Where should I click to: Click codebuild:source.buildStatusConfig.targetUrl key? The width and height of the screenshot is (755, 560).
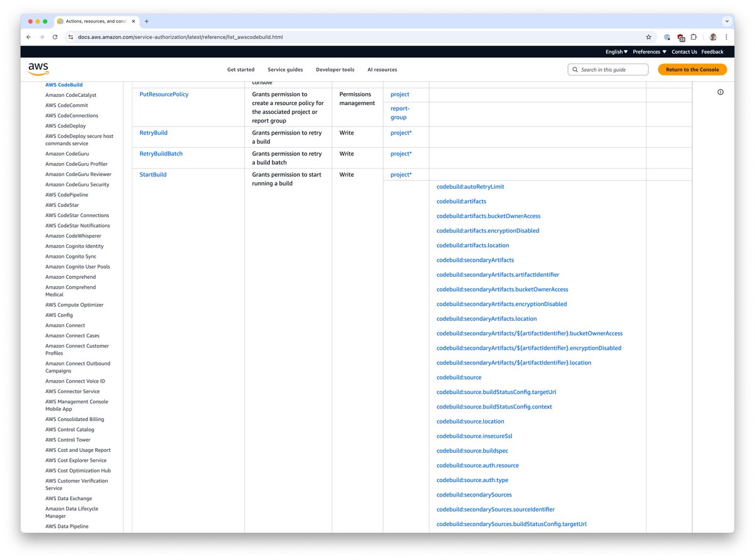496,392
